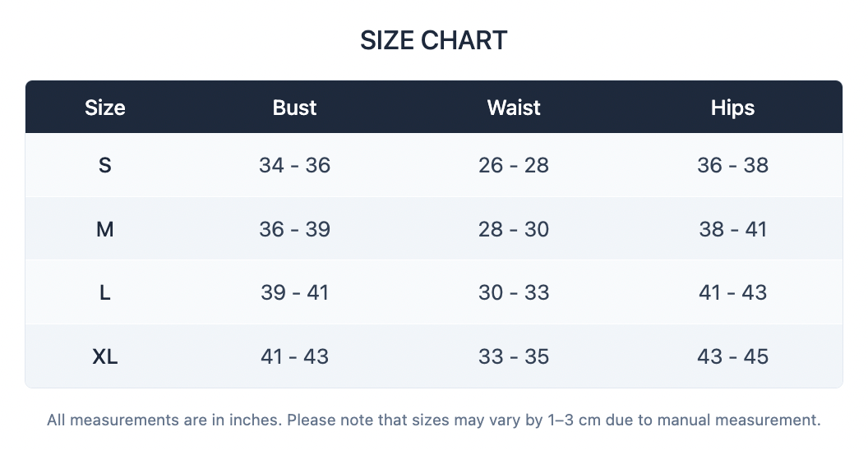868x450 pixels.
Task: Select waist value 28 - 30
Action: coord(514,229)
